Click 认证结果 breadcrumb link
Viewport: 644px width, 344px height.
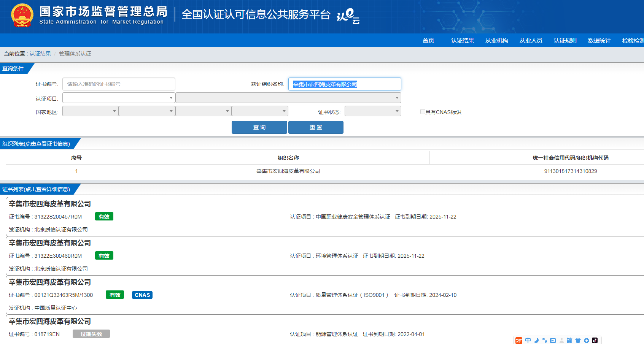tap(40, 54)
